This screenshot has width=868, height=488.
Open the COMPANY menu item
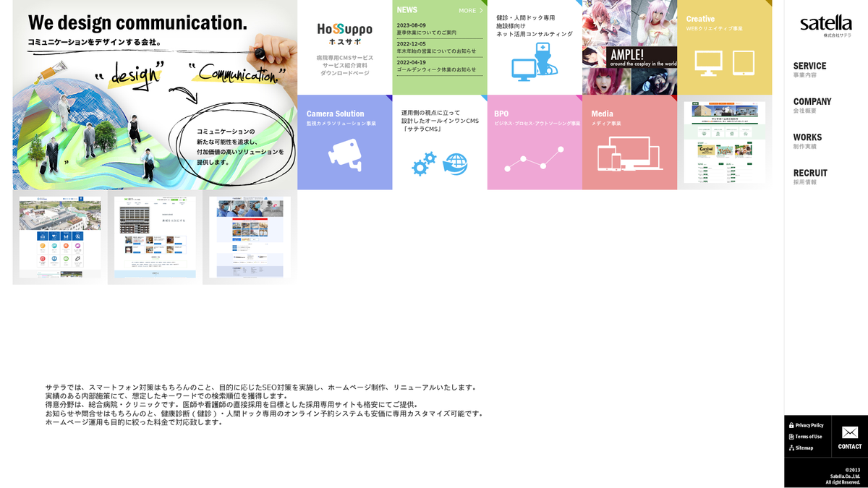tap(812, 106)
